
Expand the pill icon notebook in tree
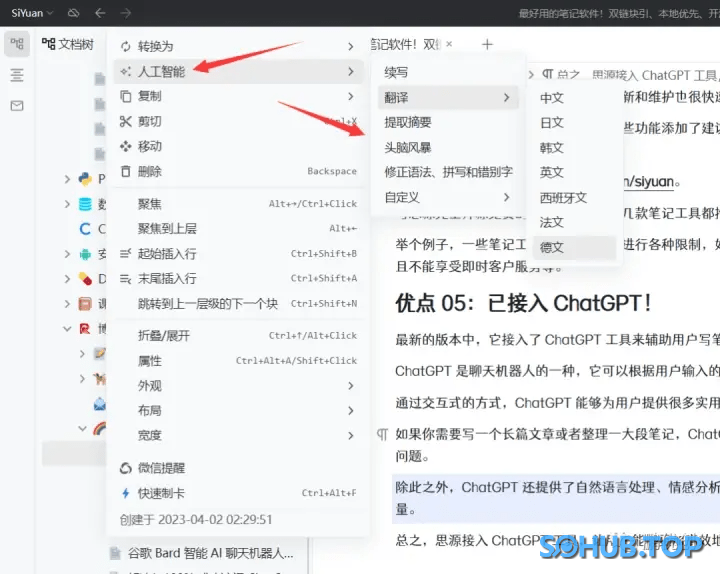pos(67,279)
